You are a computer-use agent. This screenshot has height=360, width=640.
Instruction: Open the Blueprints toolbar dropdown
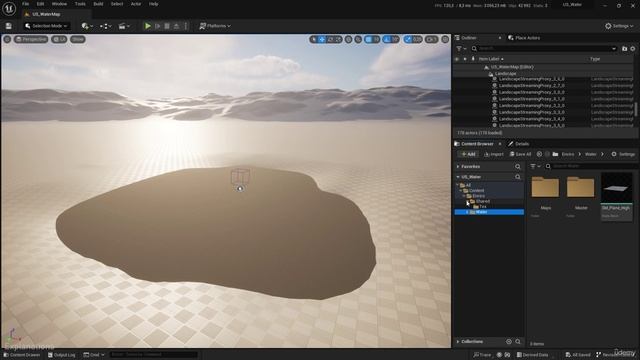pos(105,26)
